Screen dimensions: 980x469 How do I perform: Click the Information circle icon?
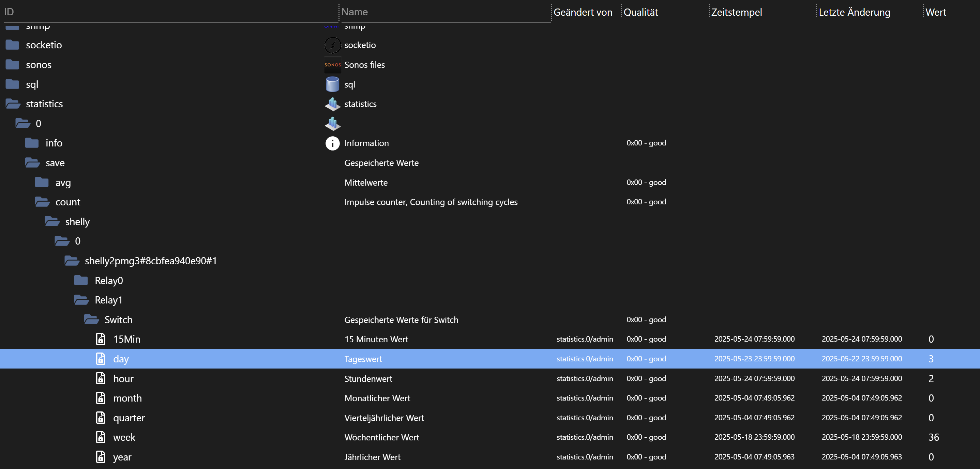pos(332,143)
